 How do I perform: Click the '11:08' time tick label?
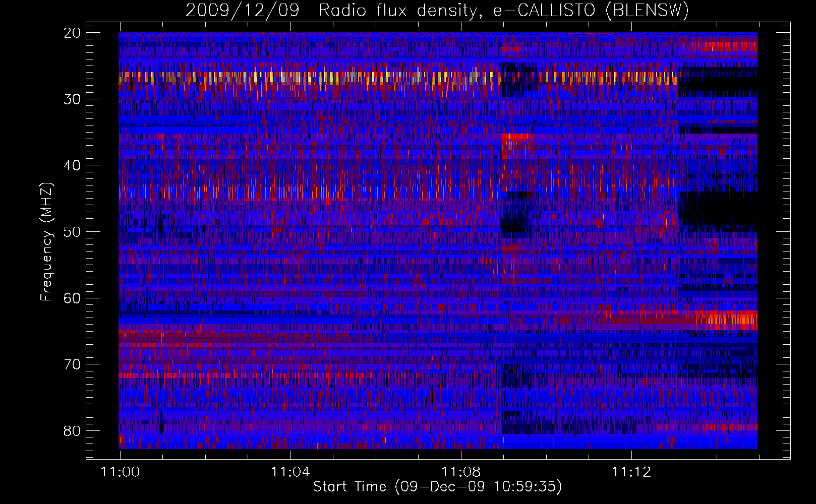(x=461, y=472)
